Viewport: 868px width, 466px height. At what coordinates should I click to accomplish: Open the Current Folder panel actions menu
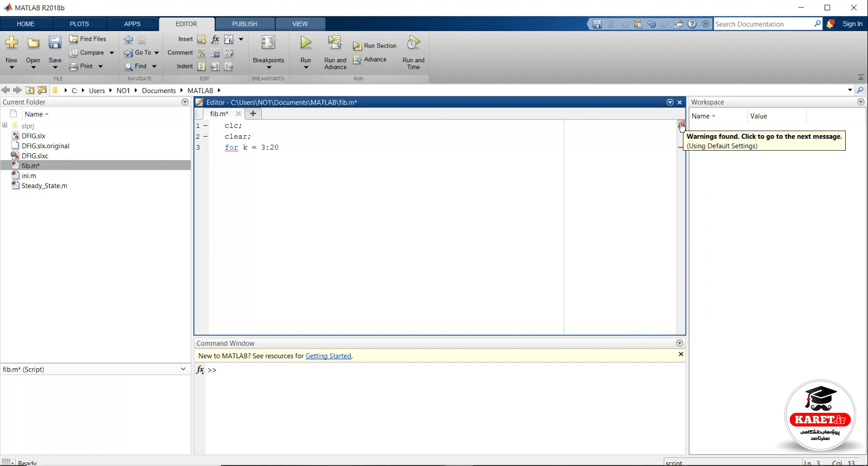pos(185,102)
